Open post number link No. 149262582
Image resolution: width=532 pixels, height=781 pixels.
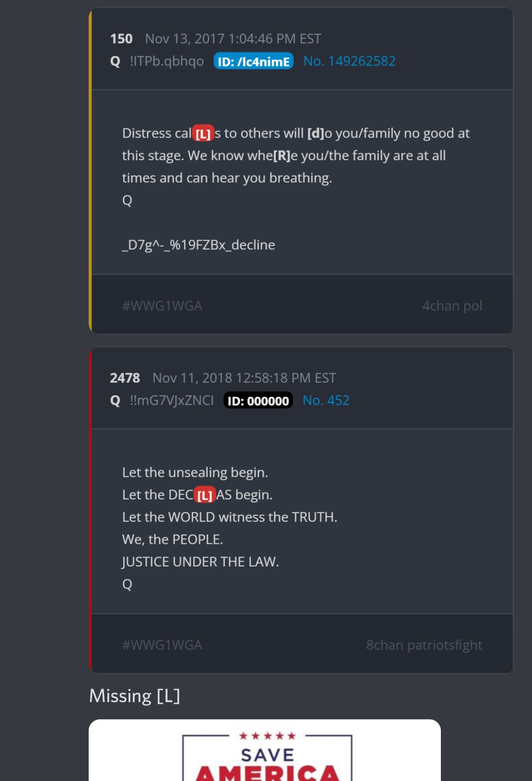(x=349, y=61)
